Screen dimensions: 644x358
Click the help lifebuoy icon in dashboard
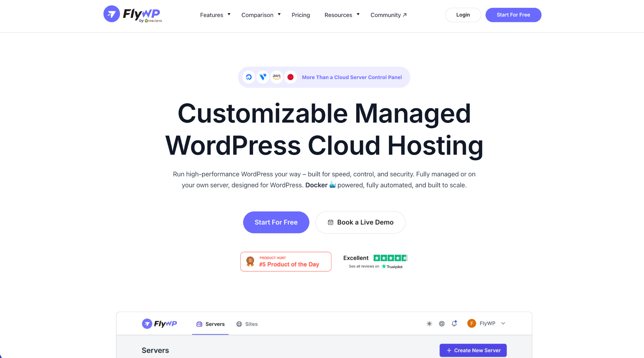tap(442, 324)
